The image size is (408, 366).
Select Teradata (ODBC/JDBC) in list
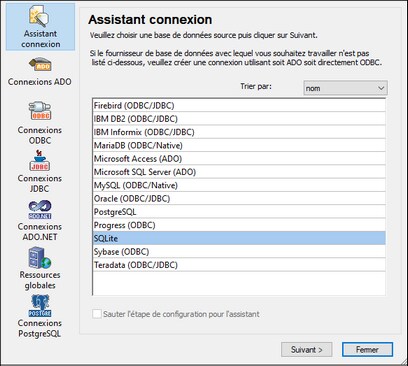239,265
